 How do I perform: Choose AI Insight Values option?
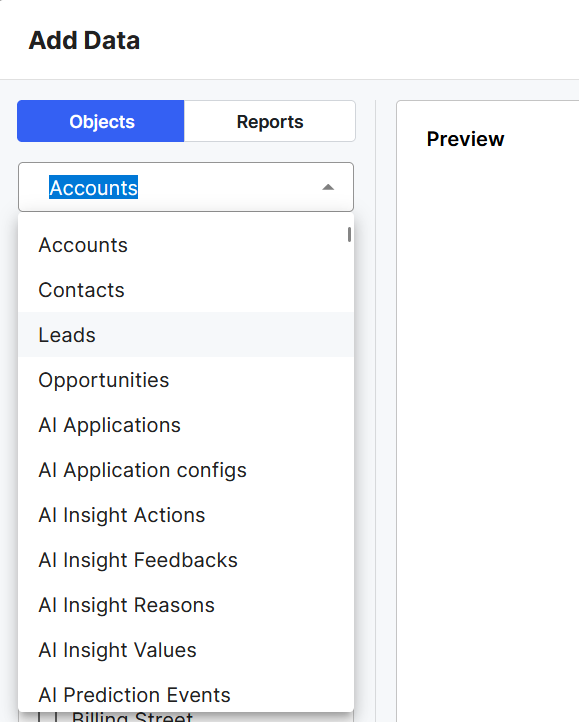(186, 650)
